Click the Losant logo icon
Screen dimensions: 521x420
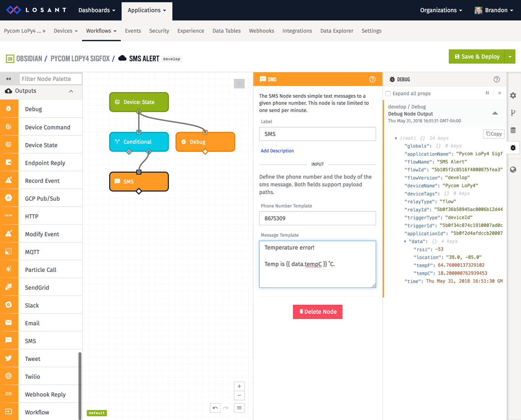pos(14,10)
